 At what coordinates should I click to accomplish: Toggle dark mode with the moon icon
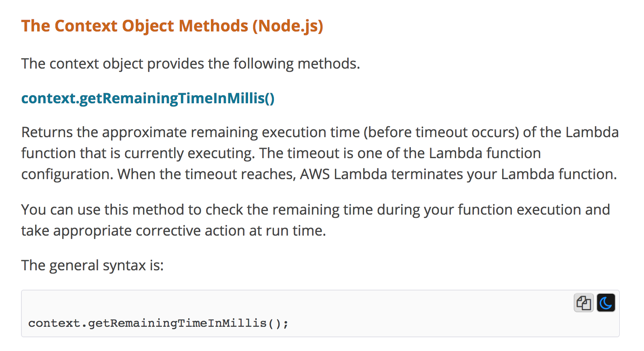tap(606, 303)
